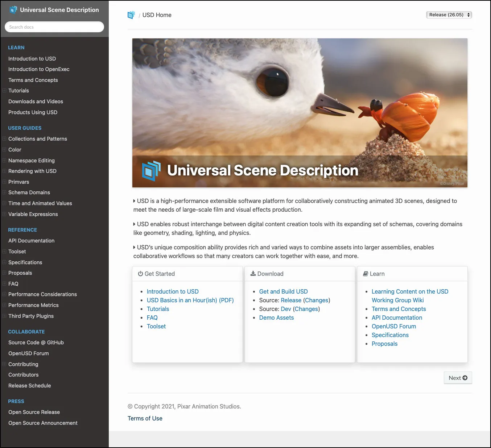Click the Next page button
This screenshot has width=491, height=448.
pyautogui.click(x=458, y=378)
